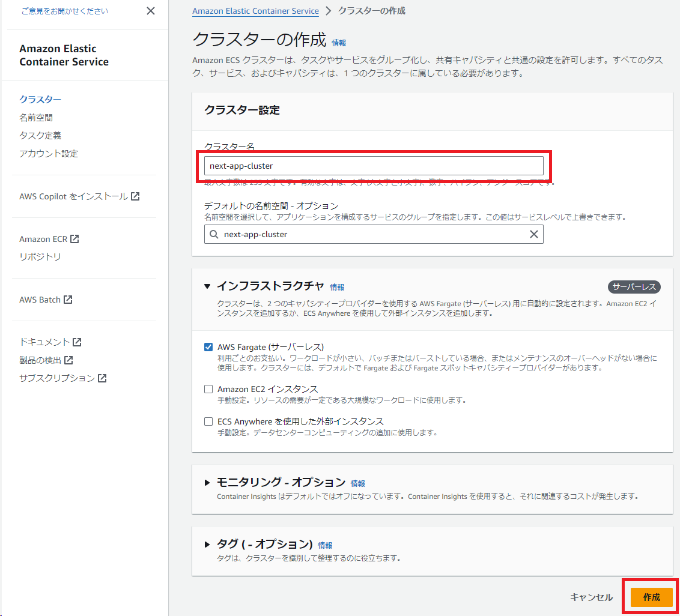Open the AWS Batch link
This screenshot has height=616, width=680.
pyautogui.click(x=40, y=300)
